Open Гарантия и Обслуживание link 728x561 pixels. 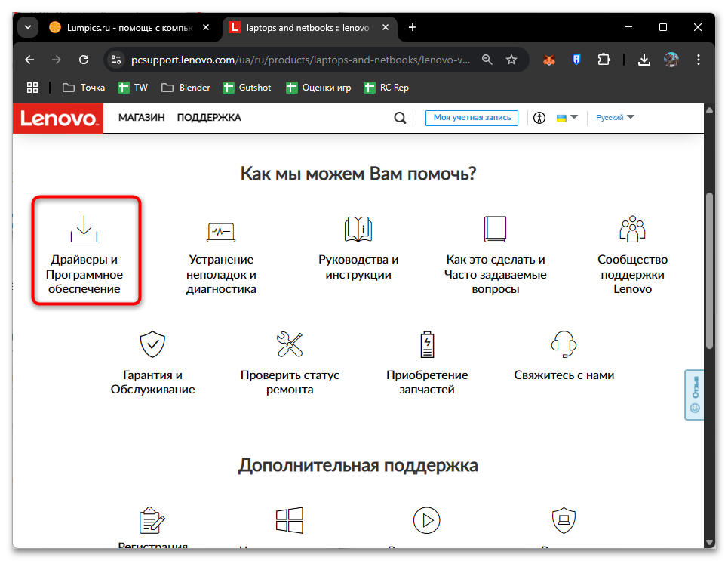(152, 382)
